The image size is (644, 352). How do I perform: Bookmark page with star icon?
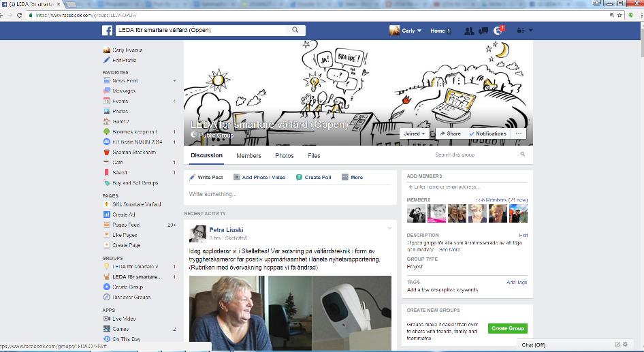coord(619,15)
